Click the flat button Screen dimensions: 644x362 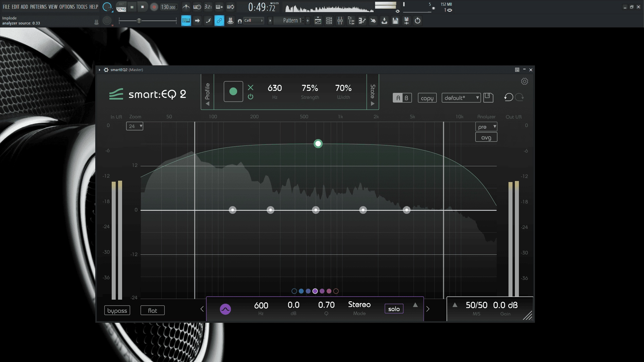(x=152, y=310)
